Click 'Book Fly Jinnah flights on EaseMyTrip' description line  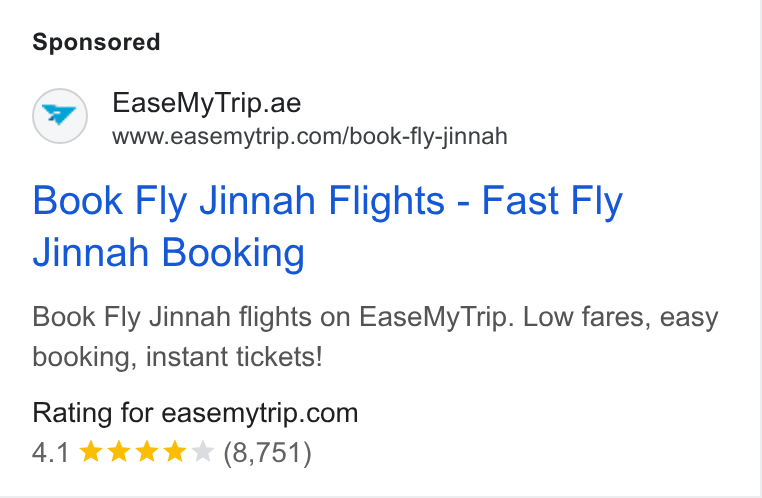point(273,317)
